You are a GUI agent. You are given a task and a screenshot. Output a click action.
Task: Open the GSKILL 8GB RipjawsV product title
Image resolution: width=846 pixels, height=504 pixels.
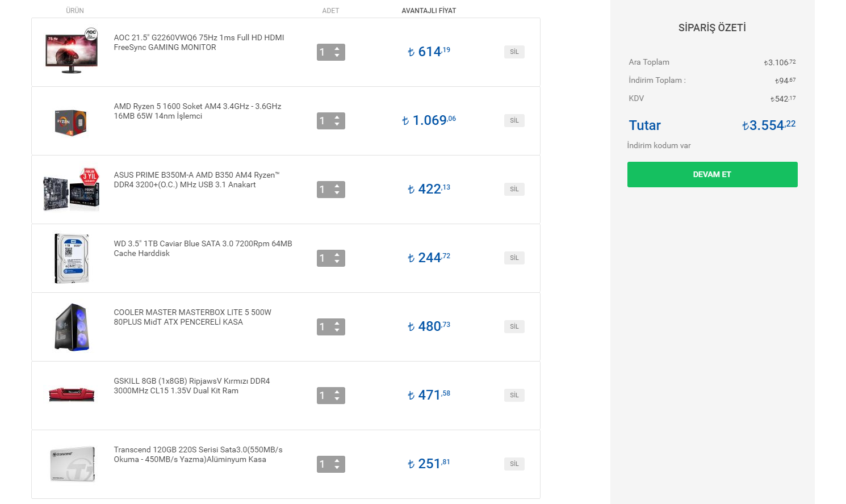[191, 385]
